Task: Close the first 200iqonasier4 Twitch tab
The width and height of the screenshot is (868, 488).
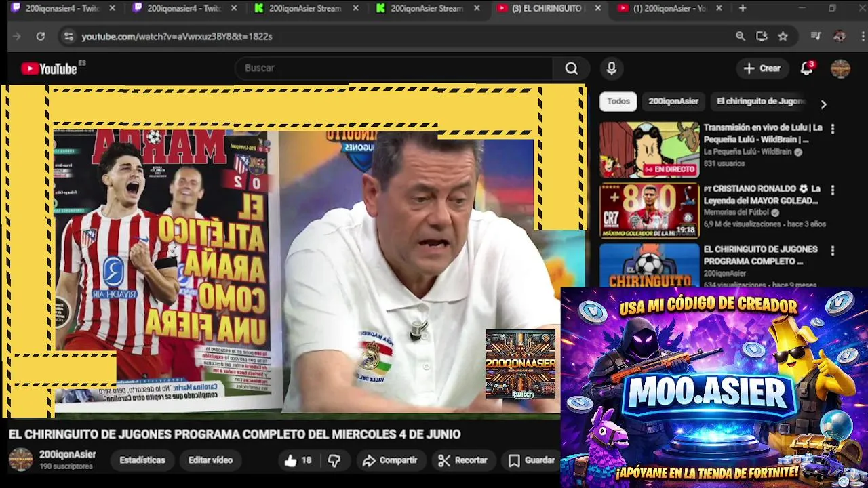Action: coord(112,8)
